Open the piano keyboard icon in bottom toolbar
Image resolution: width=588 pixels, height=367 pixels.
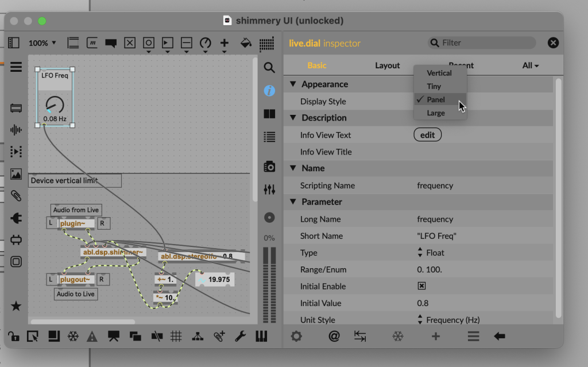pos(262,336)
